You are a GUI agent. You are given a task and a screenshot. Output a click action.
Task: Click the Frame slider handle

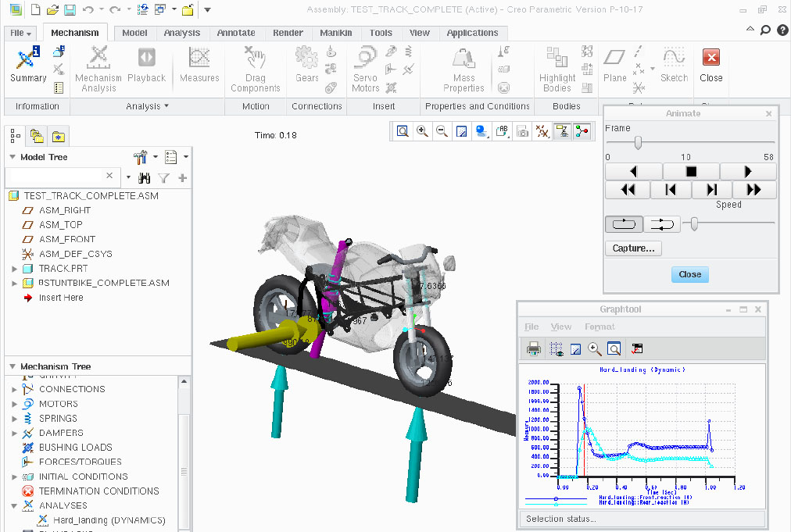pos(638,143)
